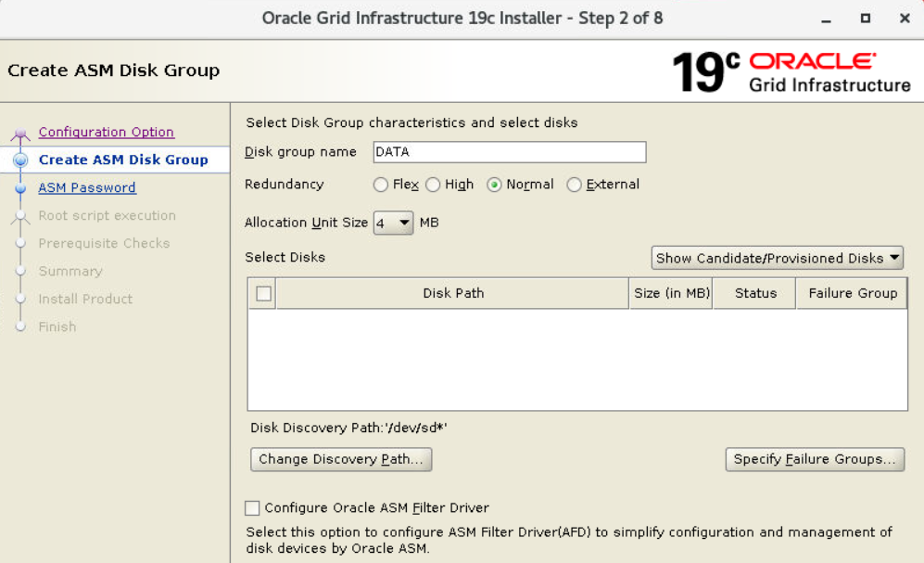Viewport: 924px width, 563px height.
Task: Click the ASM Password step bullet icon
Action: (x=19, y=188)
